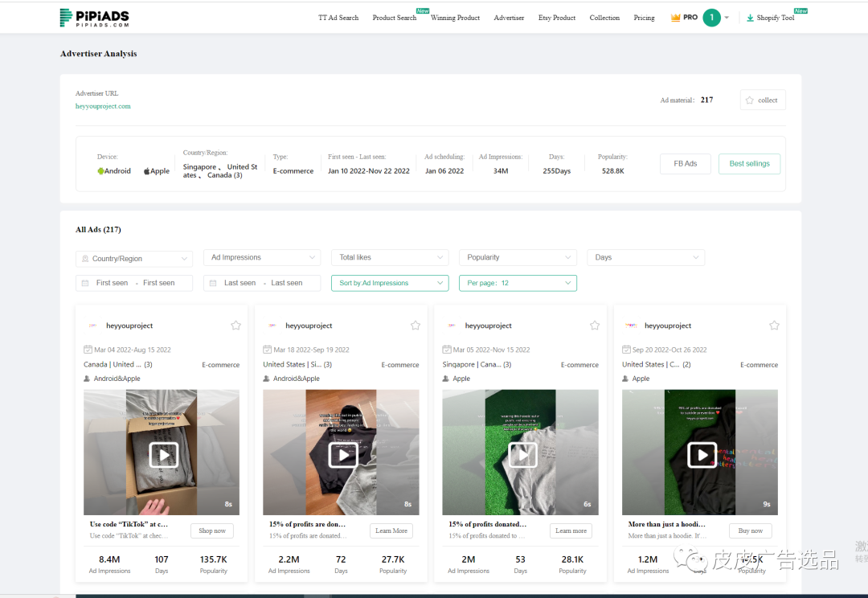Click device icon beside second card's Android&Apple

[266, 379]
